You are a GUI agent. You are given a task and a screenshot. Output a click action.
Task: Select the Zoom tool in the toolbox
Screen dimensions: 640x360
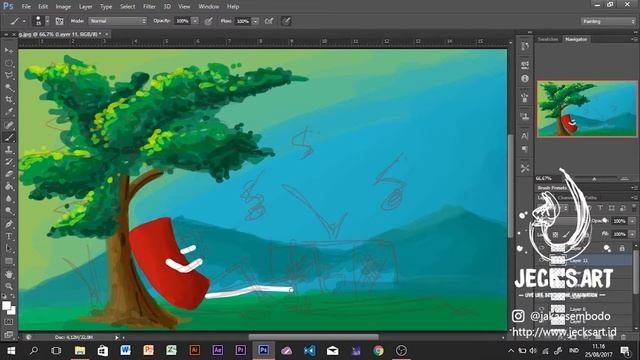coord(9,287)
